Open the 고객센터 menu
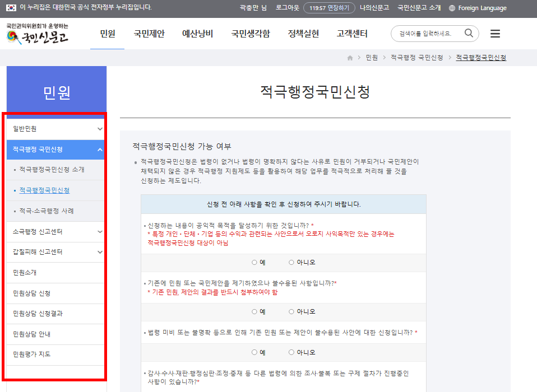The width and height of the screenshot is (537, 392). (x=350, y=34)
